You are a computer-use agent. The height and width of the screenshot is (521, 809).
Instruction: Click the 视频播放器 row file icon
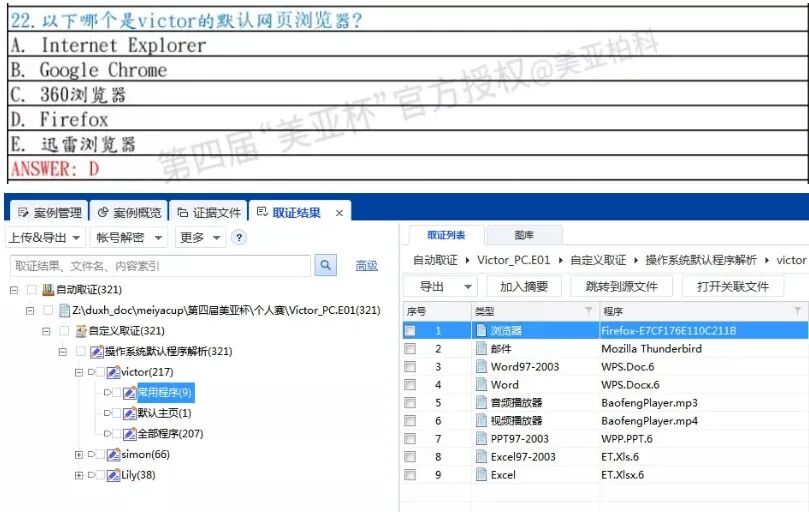tap(481, 420)
